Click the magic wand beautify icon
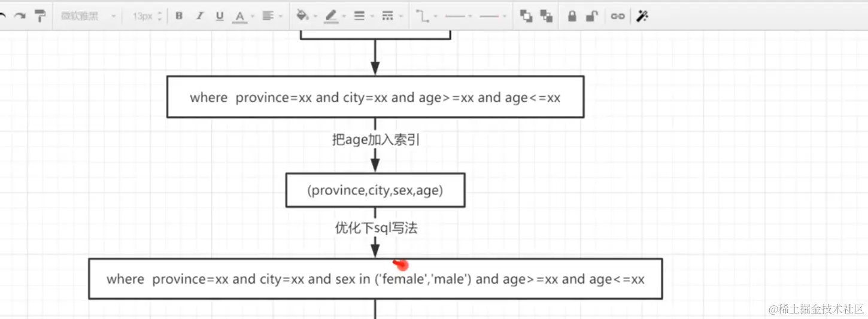868x319 pixels. (642, 16)
